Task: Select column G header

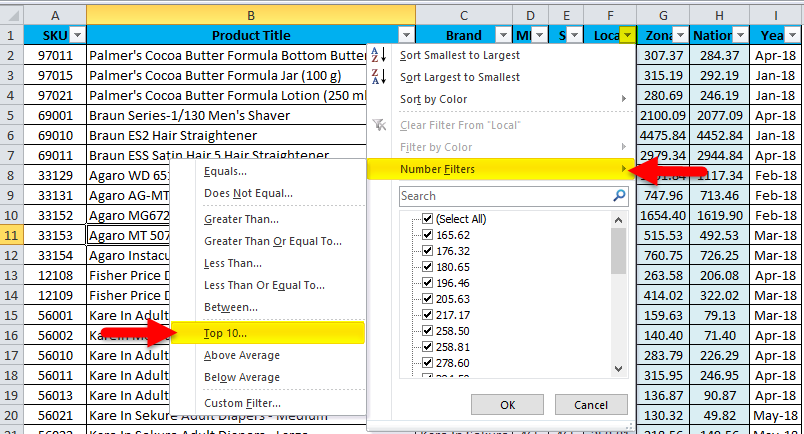Action: pyautogui.click(x=663, y=15)
